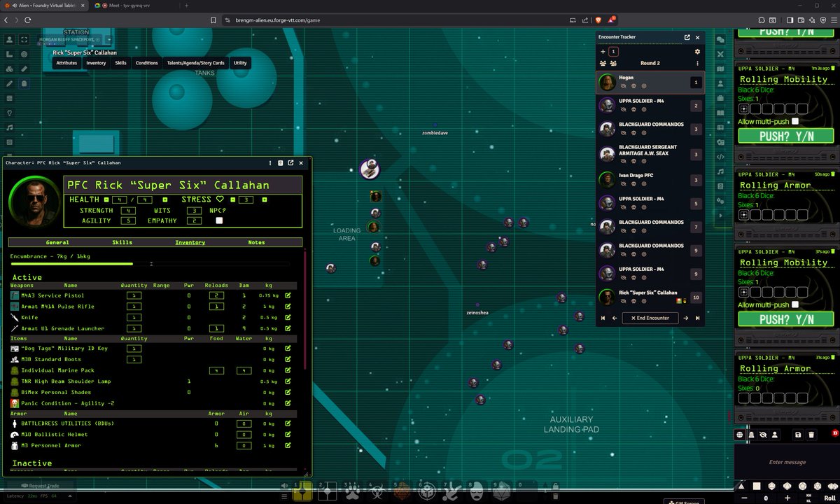Click the roll all initiative icon
Image resolution: width=840 pixels, height=504 pixels.
point(603,63)
